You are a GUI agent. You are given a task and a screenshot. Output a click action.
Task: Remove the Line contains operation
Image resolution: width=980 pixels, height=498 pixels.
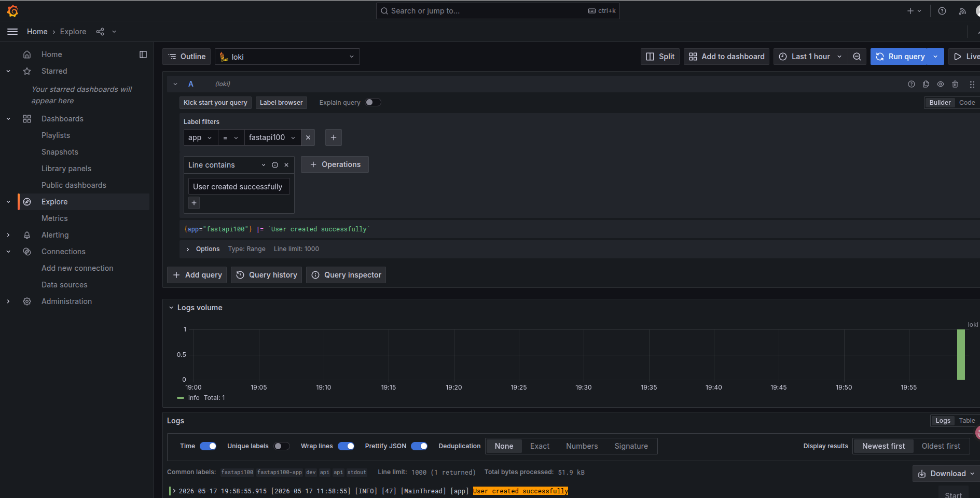pyautogui.click(x=286, y=165)
